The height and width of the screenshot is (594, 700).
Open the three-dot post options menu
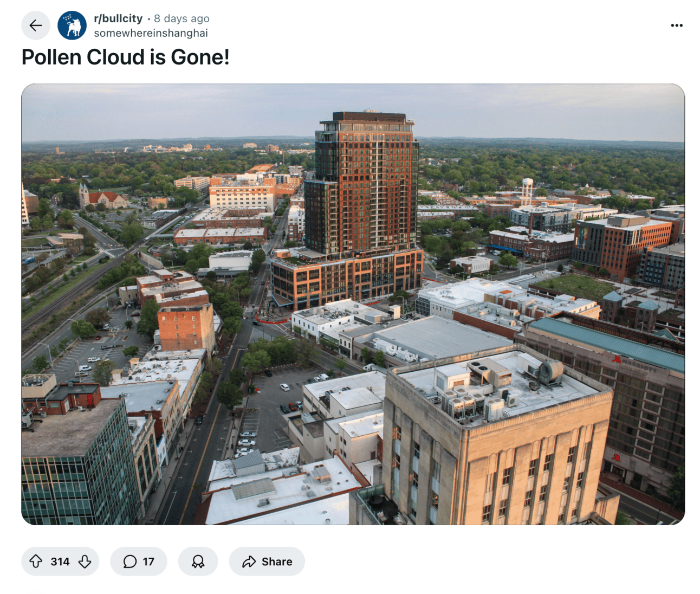pos(676,25)
